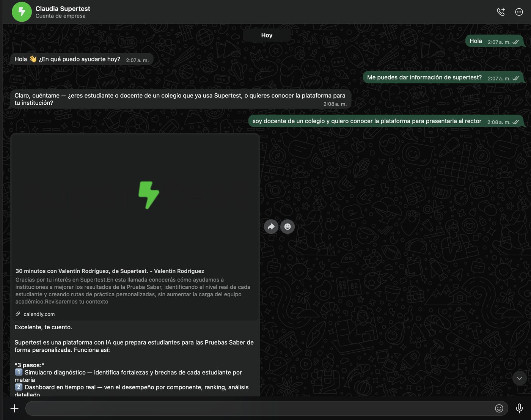The image size is (531, 420).
Task: Open the Calendly preview thumbnail with lightning logo
Action: [x=135, y=199]
